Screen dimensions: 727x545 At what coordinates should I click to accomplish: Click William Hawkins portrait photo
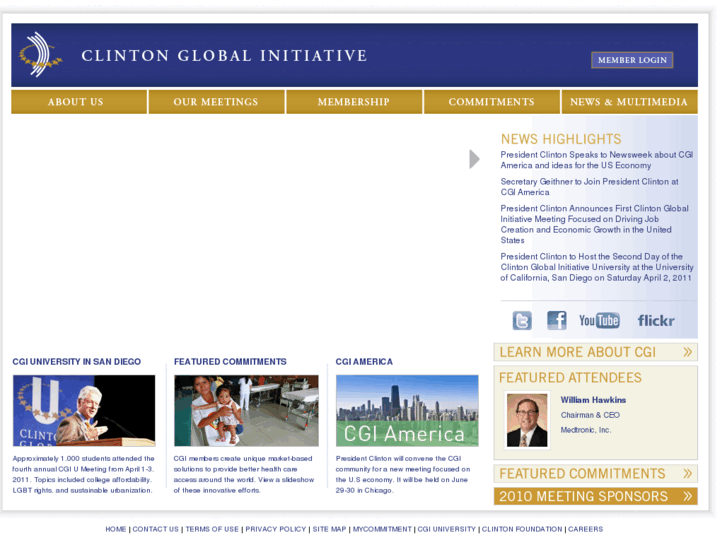click(527, 420)
